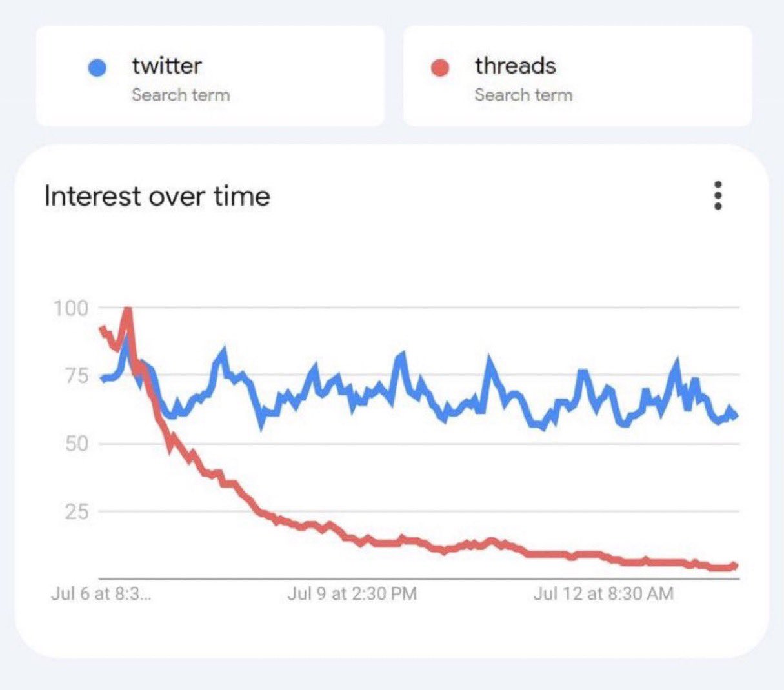Click the Jul 9 at 2:30 PM label
Image resolution: width=784 pixels, height=690 pixels.
352,593
